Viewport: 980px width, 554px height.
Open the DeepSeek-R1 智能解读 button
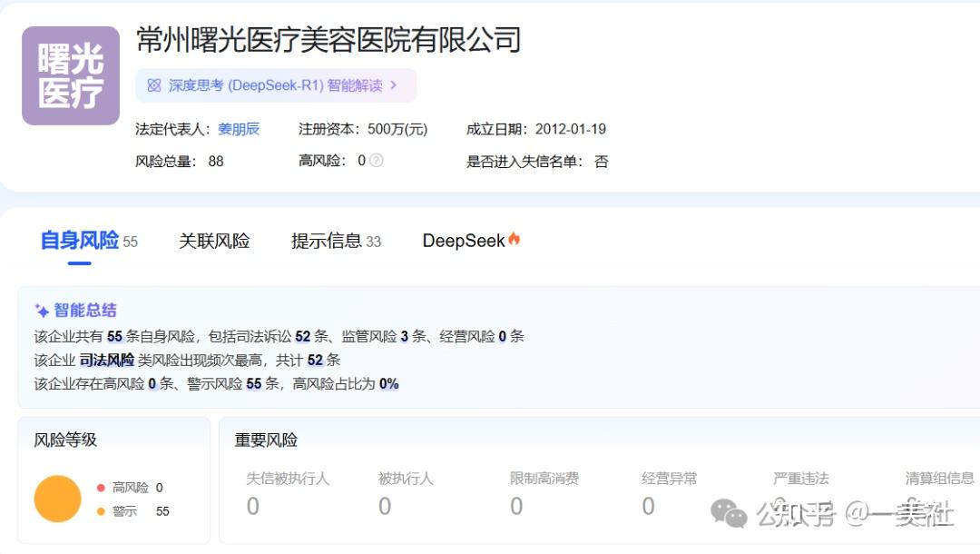(276, 85)
